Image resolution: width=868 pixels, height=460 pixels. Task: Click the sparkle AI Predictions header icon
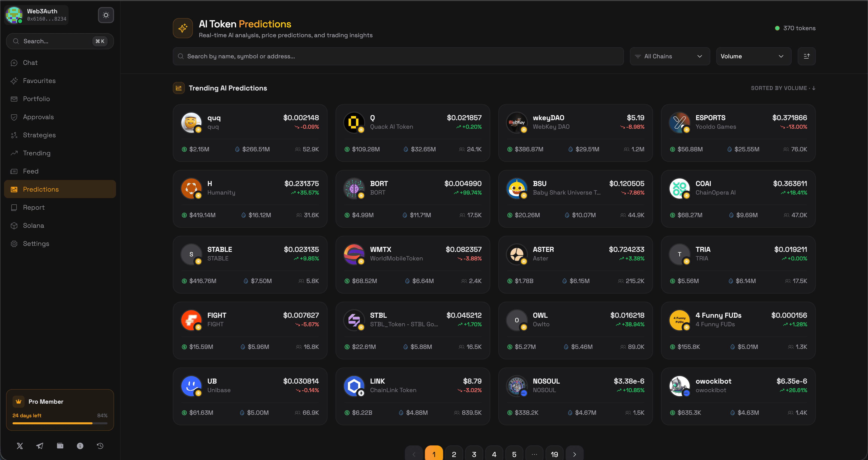click(183, 28)
